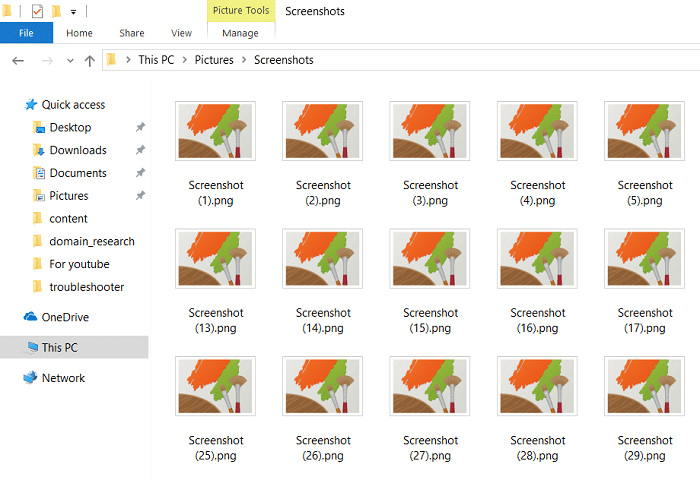Select the Screenshot (15).png file icon
This screenshot has width=700, height=480.
pyautogui.click(x=429, y=259)
